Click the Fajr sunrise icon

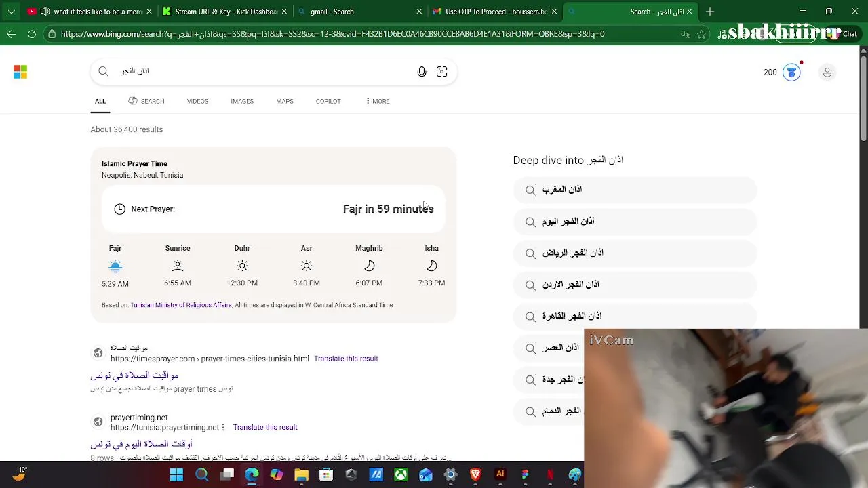coord(115,266)
